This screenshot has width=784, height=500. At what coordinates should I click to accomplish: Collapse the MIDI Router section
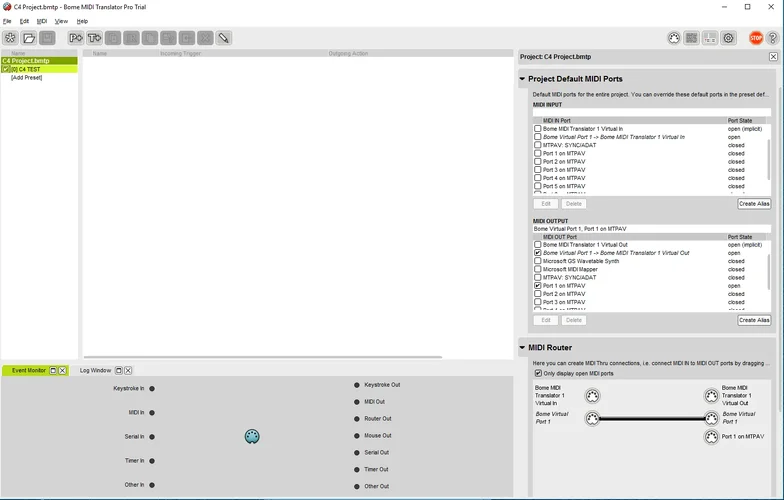(x=522, y=348)
